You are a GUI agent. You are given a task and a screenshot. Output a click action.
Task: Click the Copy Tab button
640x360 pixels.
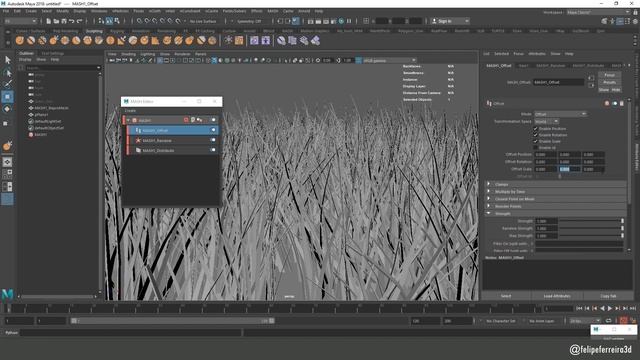608,296
